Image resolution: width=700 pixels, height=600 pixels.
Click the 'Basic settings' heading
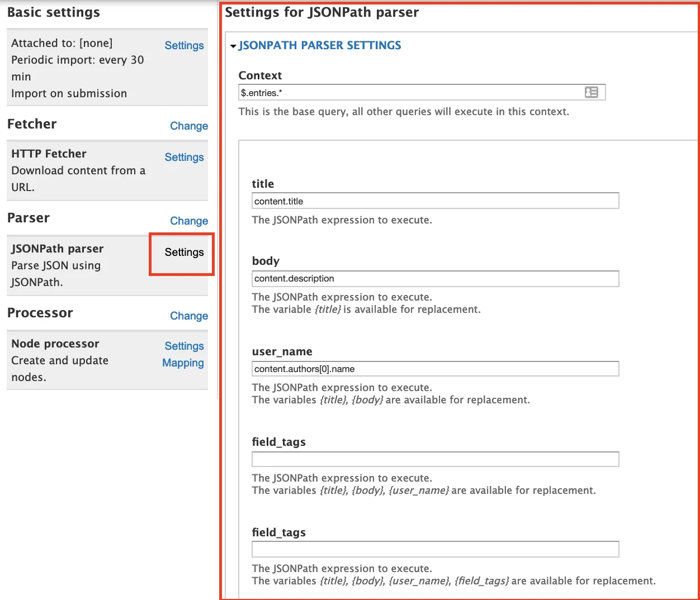click(x=54, y=12)
